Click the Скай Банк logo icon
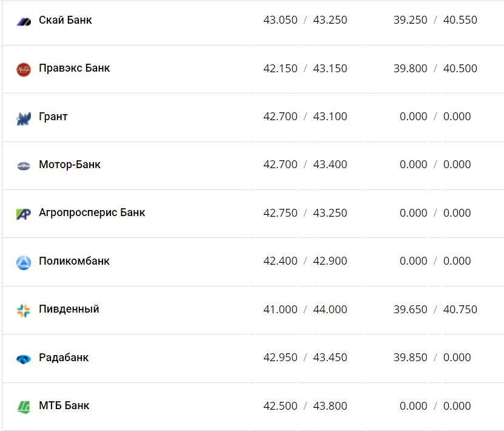This screenshot has width=504, height=431. (24, 21)
